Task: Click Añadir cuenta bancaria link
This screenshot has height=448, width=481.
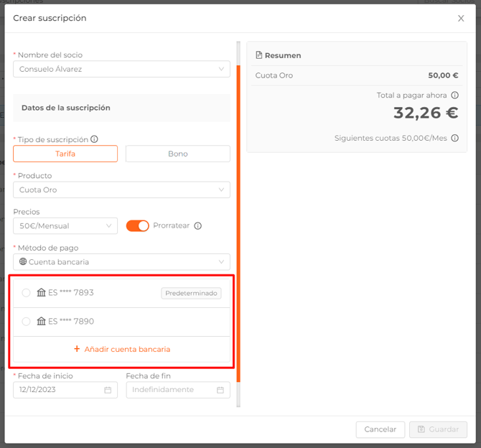Action: (x=122, y=349)
